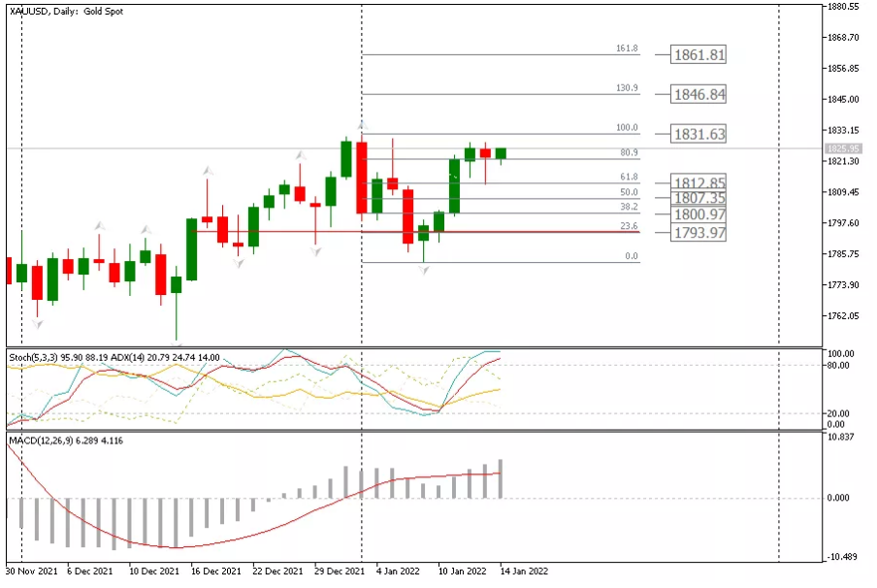877x588 pixels.
Task: Click the 80.00 level on the Stochastic axis
Action: [x=838, y=366]
